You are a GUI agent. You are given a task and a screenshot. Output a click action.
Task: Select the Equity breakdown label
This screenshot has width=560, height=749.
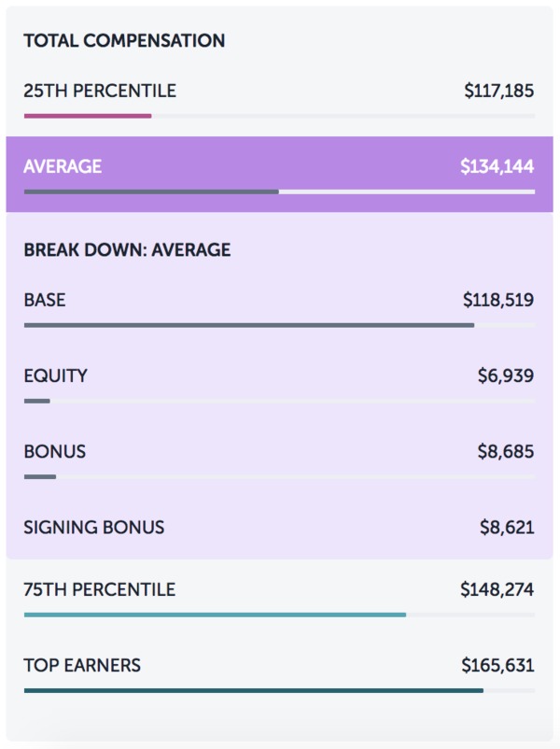(x=56, y=376)
